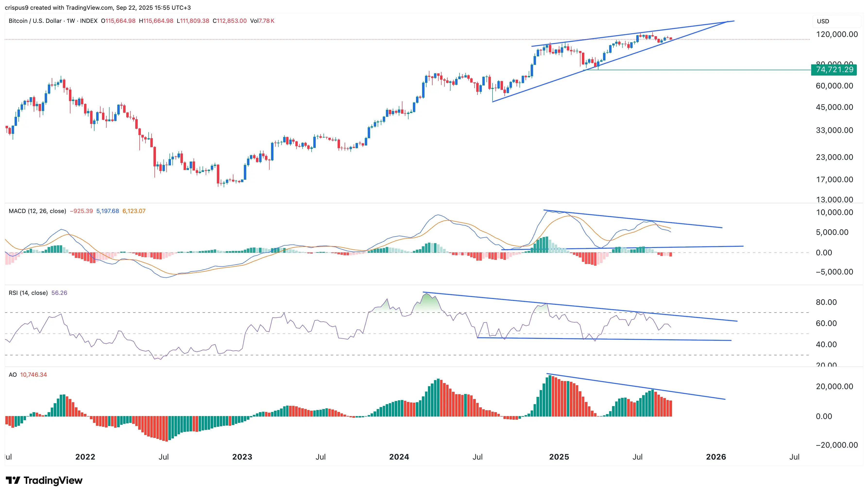Click the 2024 year marker on time axis
The height and width of the screenshot is (495, 868).
coord(399,457)
